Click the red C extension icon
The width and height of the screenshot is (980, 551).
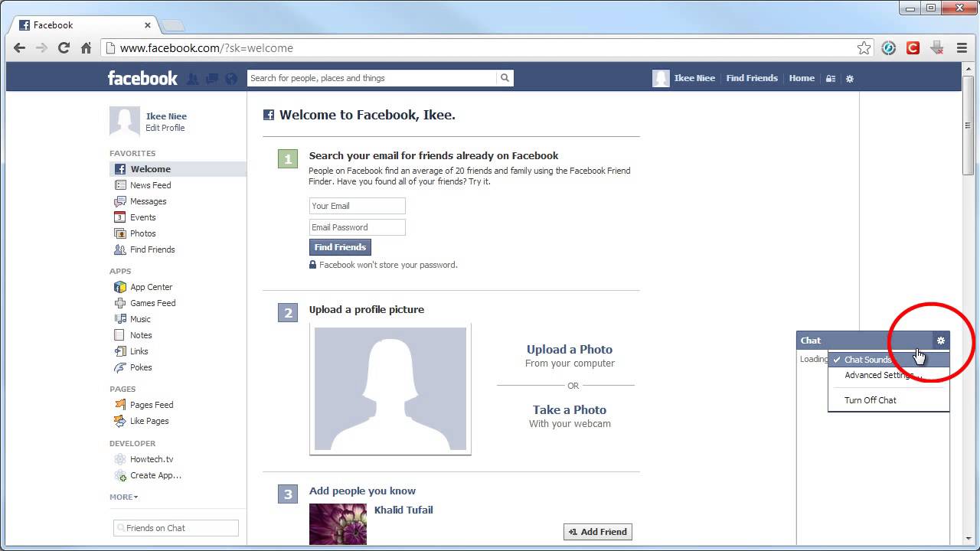point(913,48)
